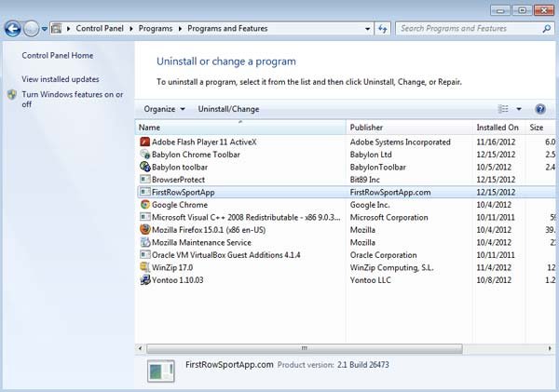Sort by Size column header
Image resolution: width=559 pixels, height=392 pixels.
[x=540, y=128]
